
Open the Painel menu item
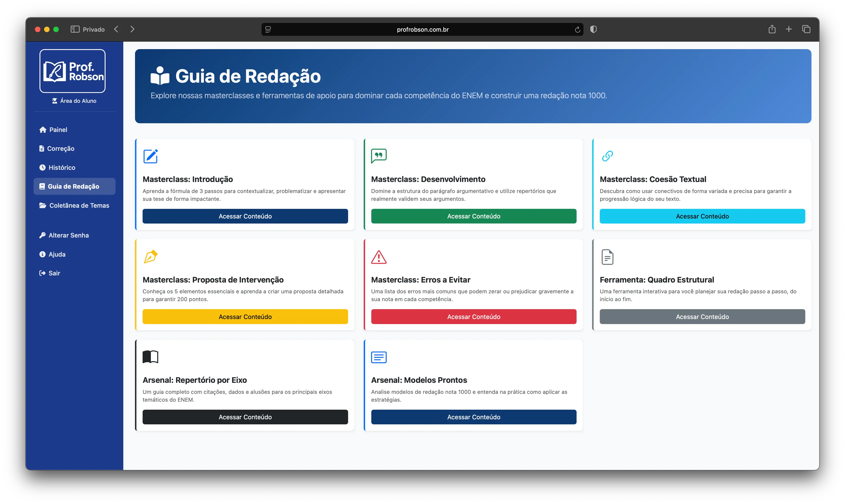[x=74, y=130]
